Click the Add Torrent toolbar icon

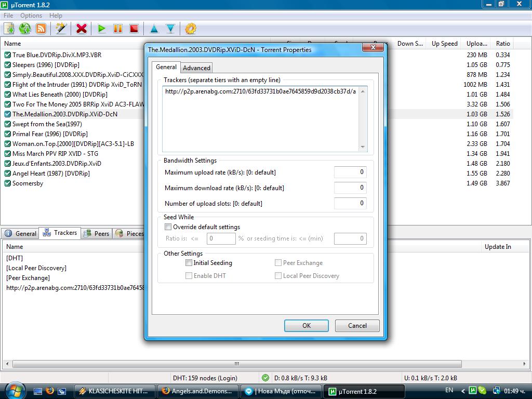pos(9,29)
